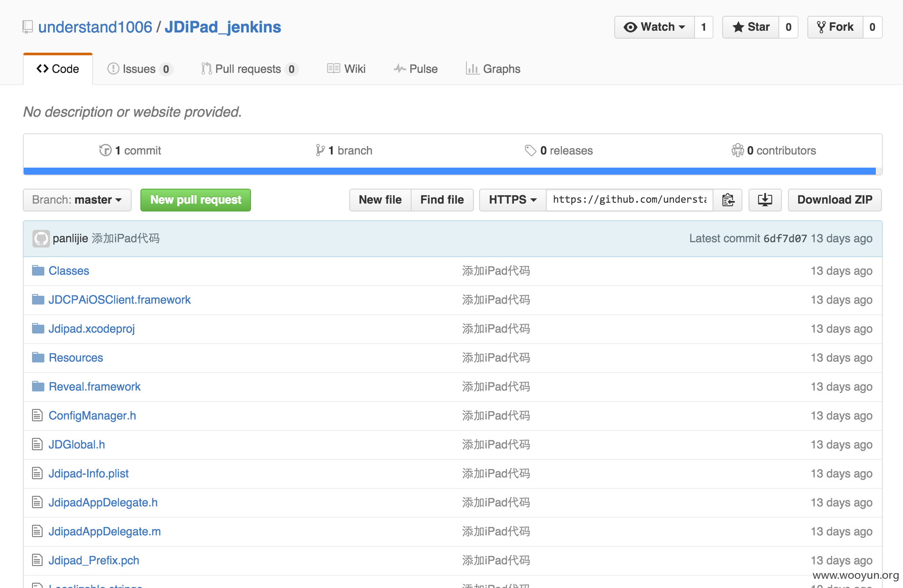The height and width of the screenshot is (588, 903).
Task: View the 1 commit history
Action: 130,151
